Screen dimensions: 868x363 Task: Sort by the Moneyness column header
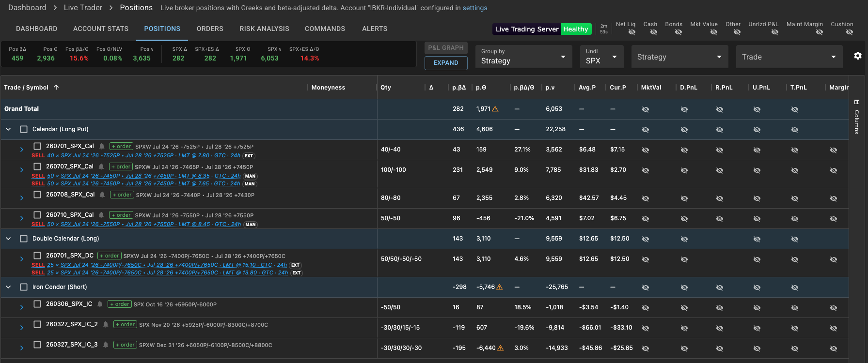coord(328,87)
